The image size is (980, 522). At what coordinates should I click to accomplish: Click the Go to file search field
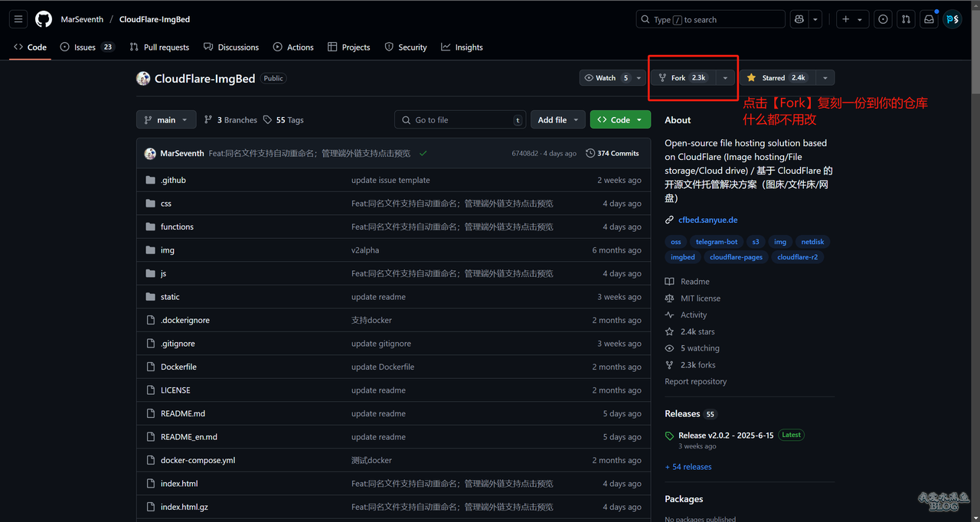click(460, 120)
